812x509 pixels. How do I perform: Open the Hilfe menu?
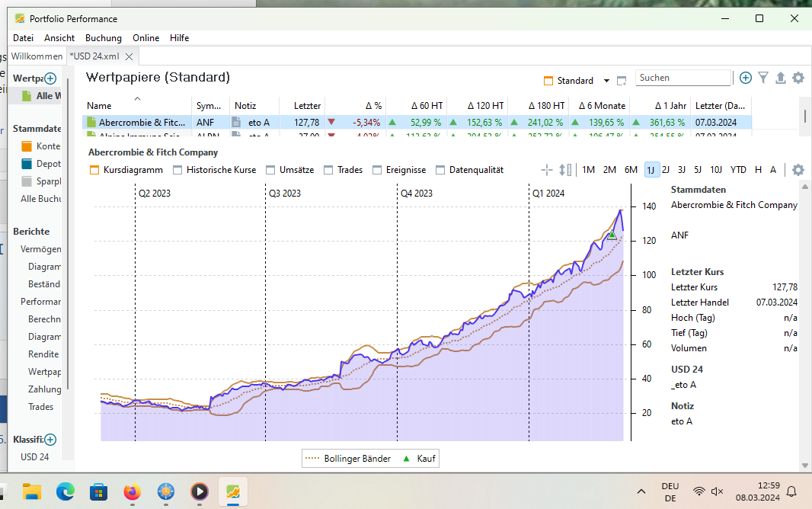pos(179,38)
